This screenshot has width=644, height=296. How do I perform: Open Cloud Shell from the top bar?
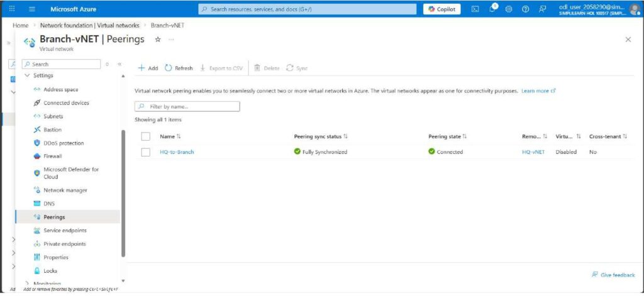[475, 9]
